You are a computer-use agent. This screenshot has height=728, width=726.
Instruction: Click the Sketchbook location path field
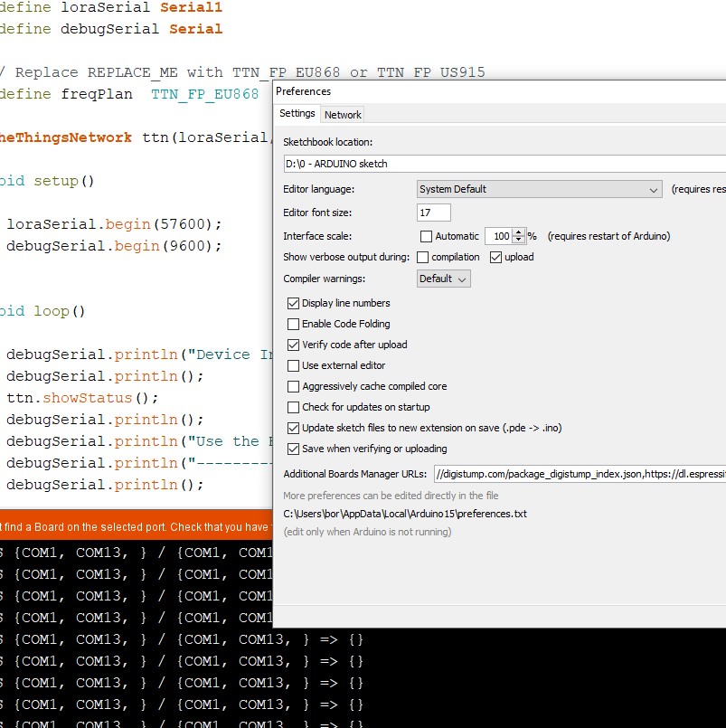(504, 164)
